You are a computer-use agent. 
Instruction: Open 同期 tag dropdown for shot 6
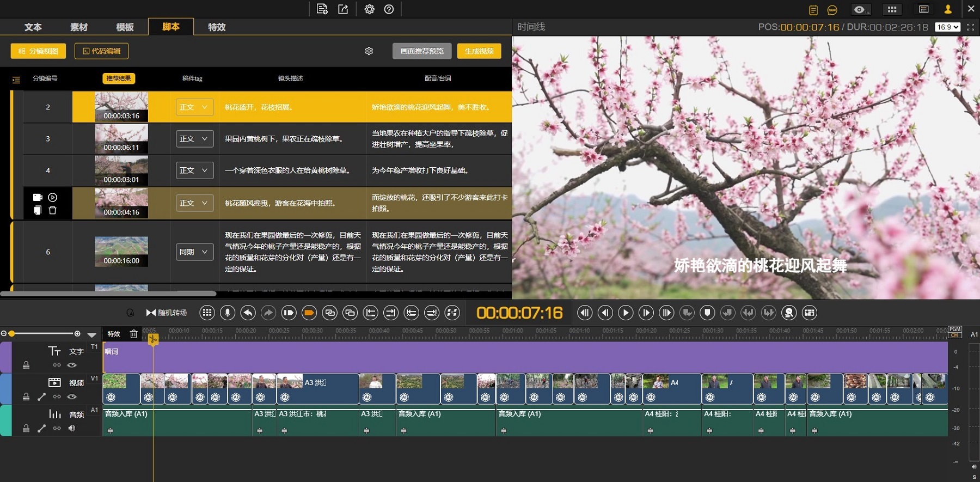click(194, 252)
